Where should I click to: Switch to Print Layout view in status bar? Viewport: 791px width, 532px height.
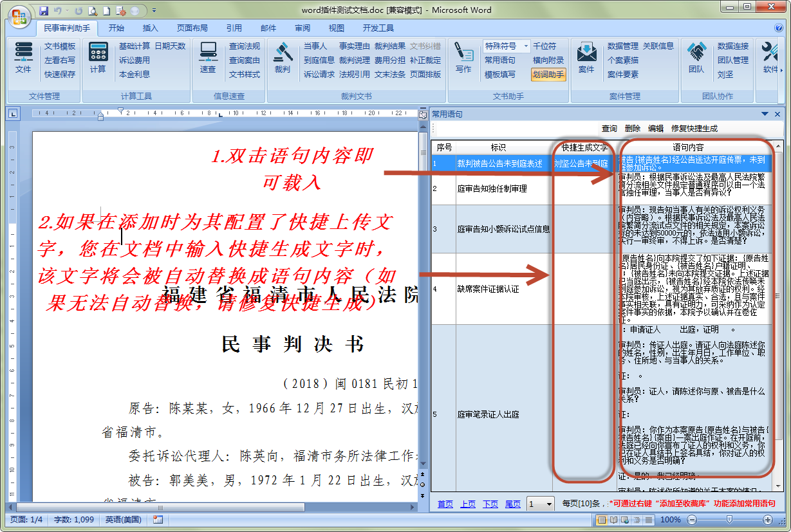click(602, 520)
